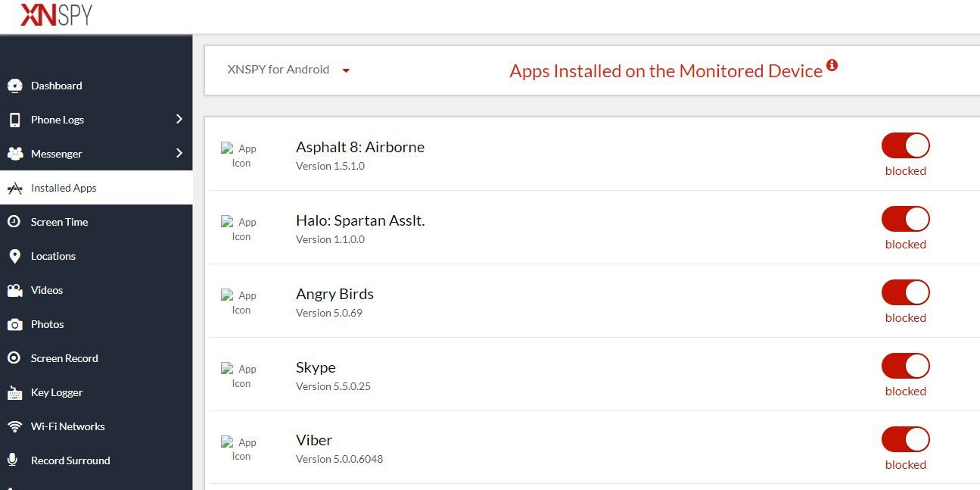
Task: Switch off the Skype blocked toggle
Action: 905,367
